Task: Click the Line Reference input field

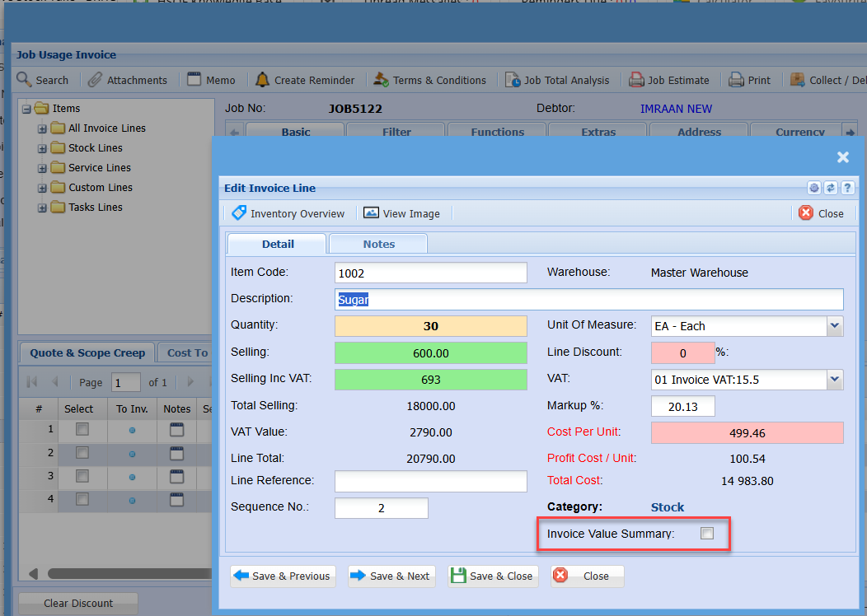Action: (430, 481)
